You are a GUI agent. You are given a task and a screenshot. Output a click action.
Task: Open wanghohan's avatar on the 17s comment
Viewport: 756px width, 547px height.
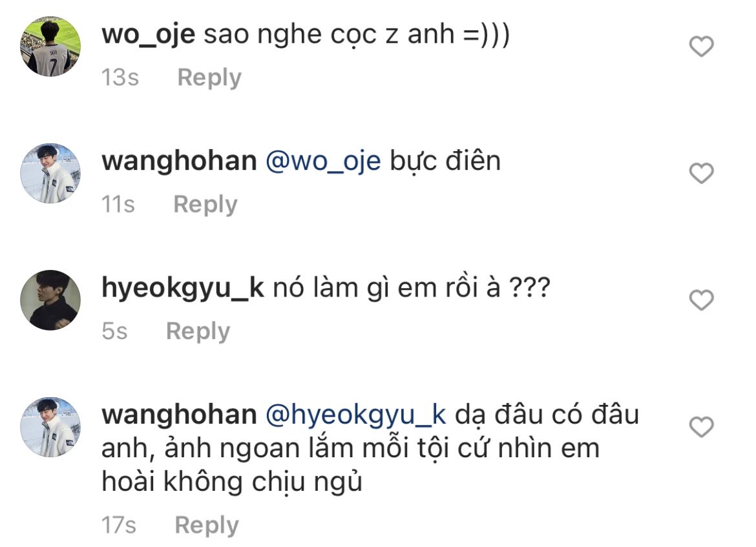[50, 427]
